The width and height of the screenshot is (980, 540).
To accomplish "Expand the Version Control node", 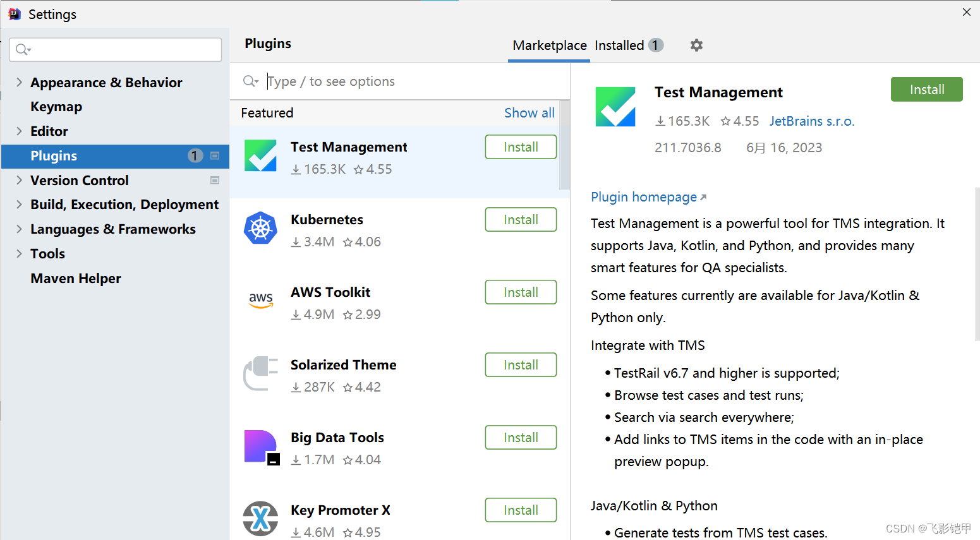I will (x=19, y=180).
